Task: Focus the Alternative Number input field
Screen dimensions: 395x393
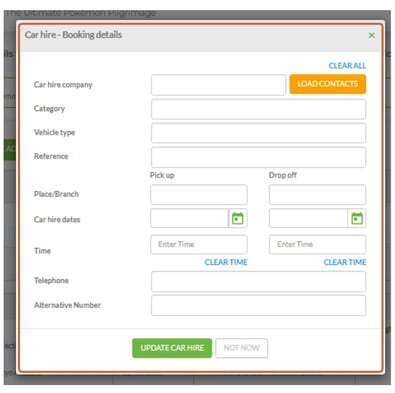Action: pyautogui.click(x=258, y=305)
